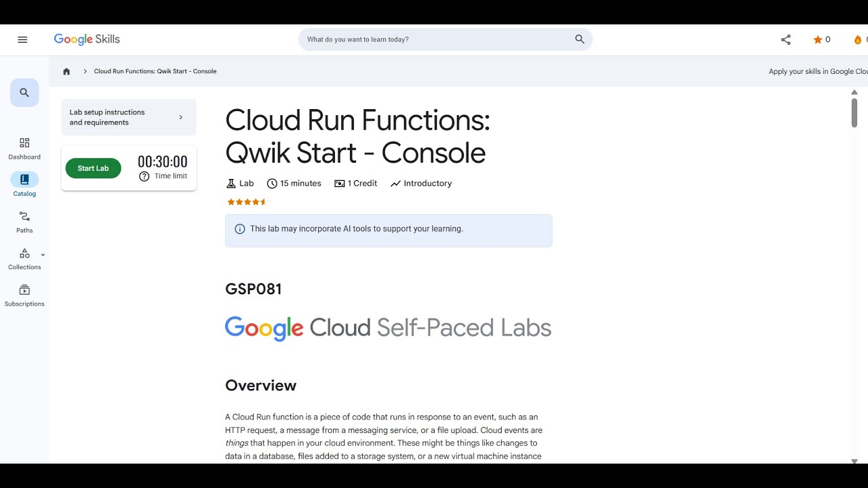Open the star points counter

tap(822, 39)
